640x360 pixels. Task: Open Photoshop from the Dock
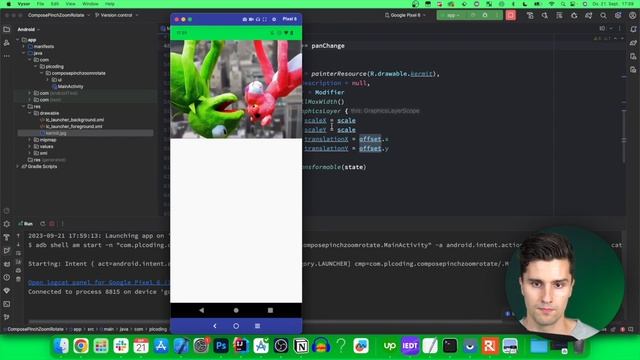click(221, 346)
